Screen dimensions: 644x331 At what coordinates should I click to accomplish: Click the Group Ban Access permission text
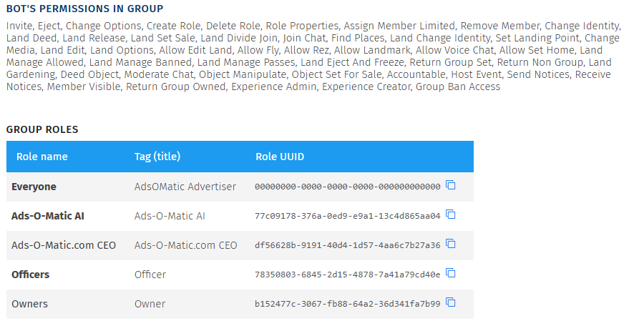pos(458,87)
